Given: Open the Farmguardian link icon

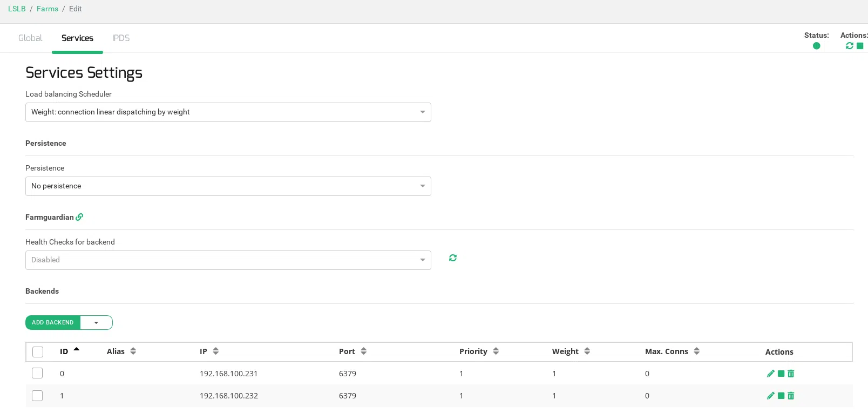Looking at the screenshot, I should (79, 217).
